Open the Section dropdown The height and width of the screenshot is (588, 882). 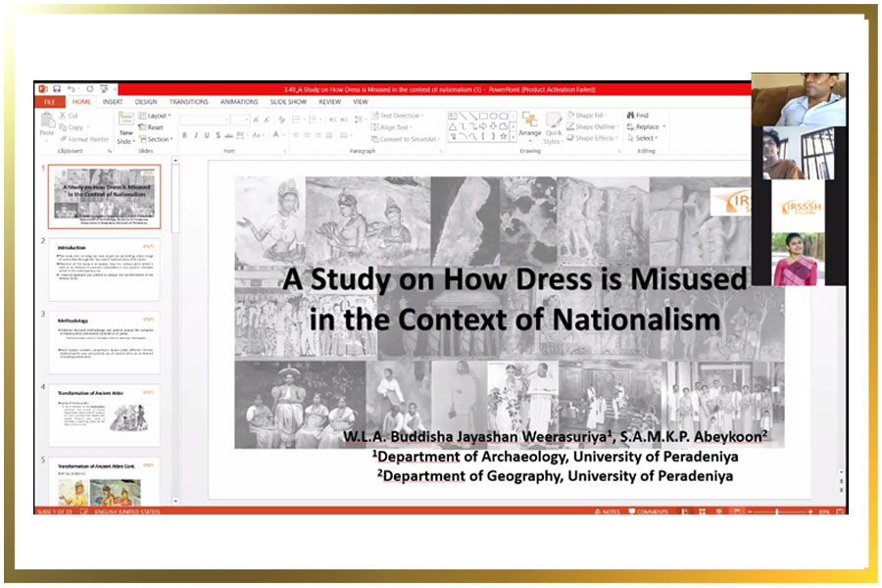click(156, 139)
